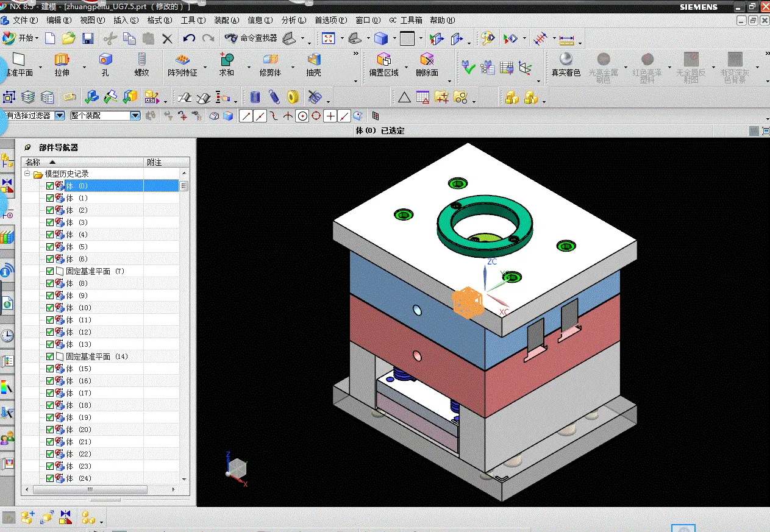Image resolution: width=770 pixels, height=532 pixels.
Task: Open the selection filter dropdown arrow
Action: pyautogui.click(x=60, y=115)
